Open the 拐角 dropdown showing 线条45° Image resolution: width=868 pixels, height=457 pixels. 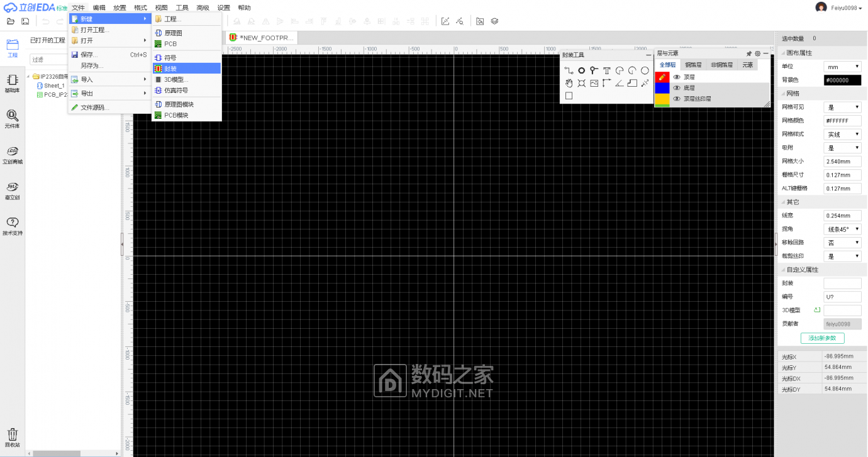pyautogui.click(x=842, y=228)
